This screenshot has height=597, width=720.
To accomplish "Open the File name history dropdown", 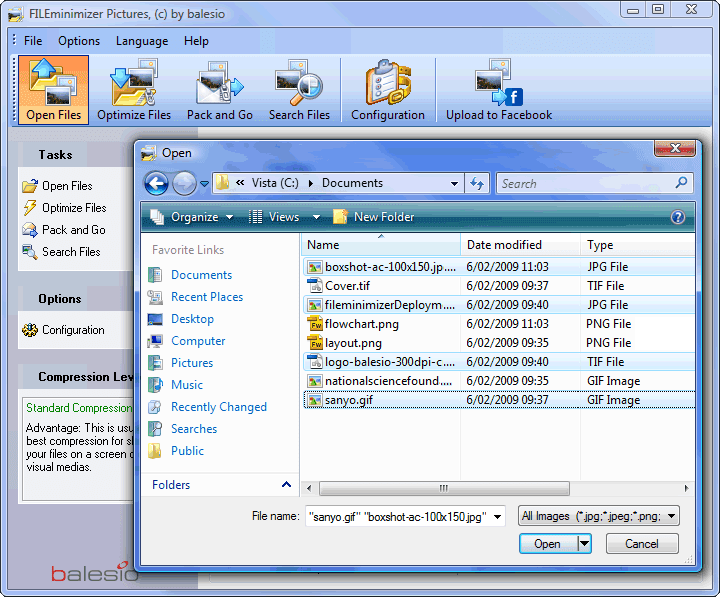I will [x=497, y=517].
